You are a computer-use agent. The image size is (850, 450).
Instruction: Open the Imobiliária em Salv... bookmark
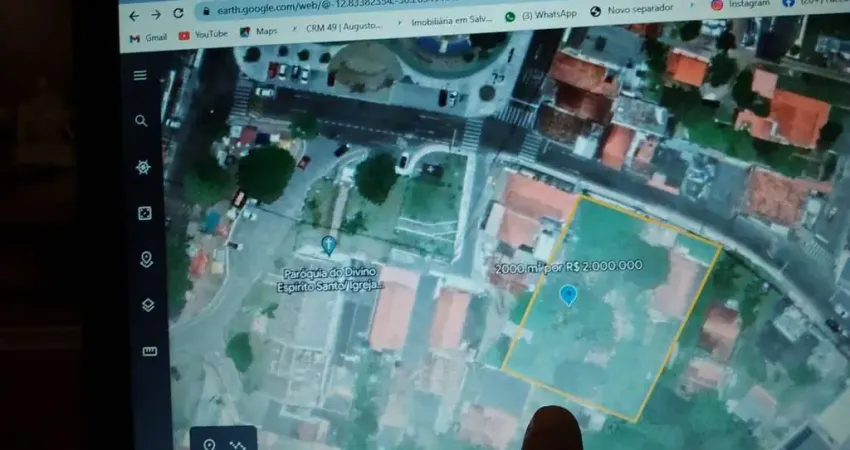click(x=445, y=21)
